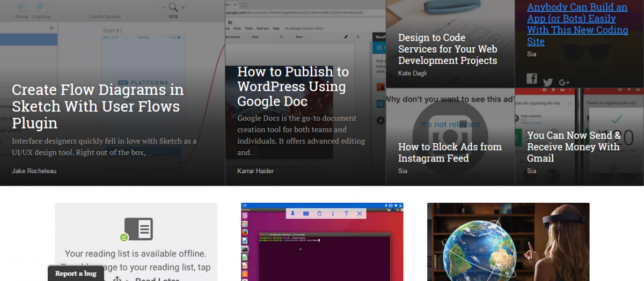Open 'You Can Now Send & Receive Money With Gmail'

point(574,146)
